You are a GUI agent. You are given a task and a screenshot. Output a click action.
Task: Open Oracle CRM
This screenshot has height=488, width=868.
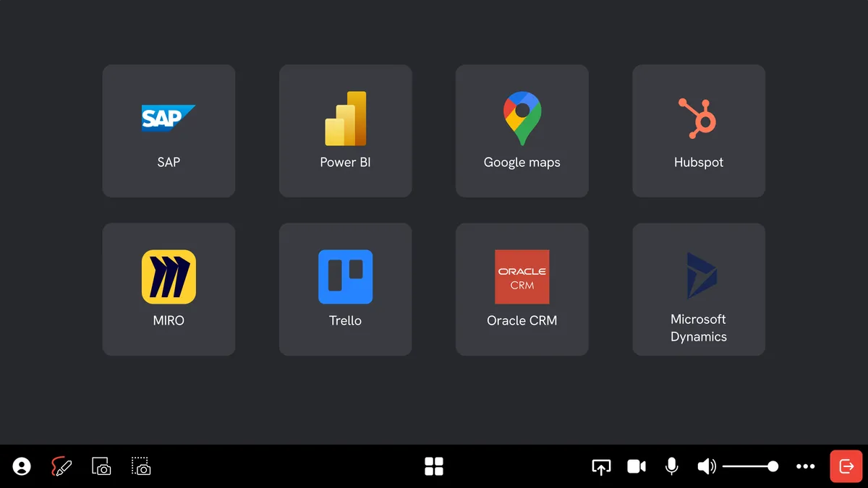coord(522,289)
